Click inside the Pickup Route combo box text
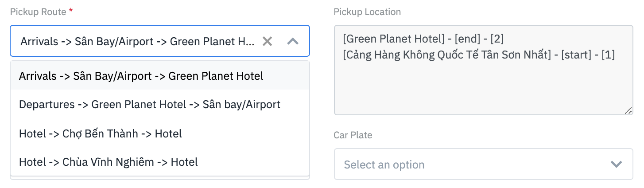Screen dimensions: 644x188 [x=137, y=41]
